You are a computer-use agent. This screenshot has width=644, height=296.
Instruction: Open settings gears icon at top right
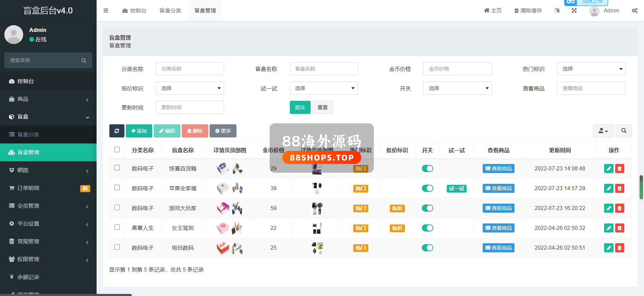tap(635, 10)
